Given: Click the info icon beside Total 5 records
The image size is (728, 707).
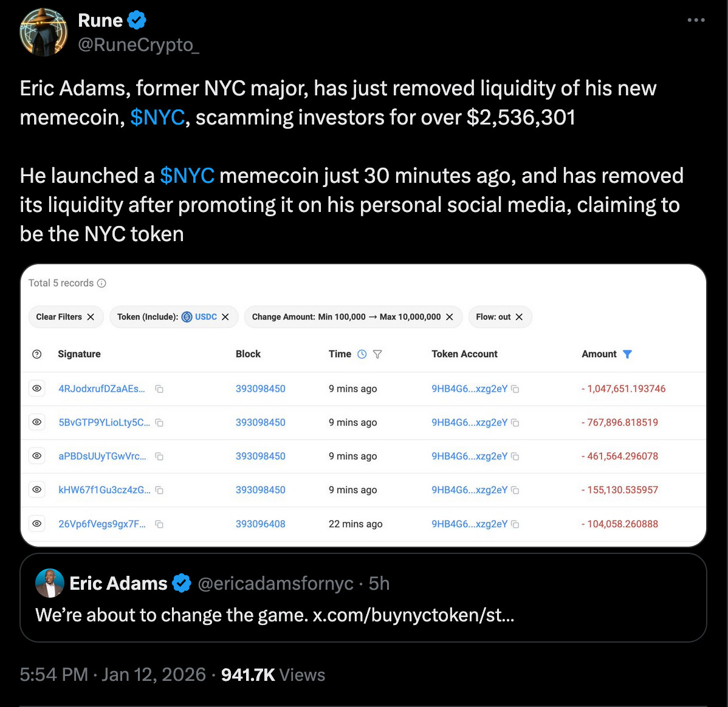Looking at the screenshot, I should (101, 283).
